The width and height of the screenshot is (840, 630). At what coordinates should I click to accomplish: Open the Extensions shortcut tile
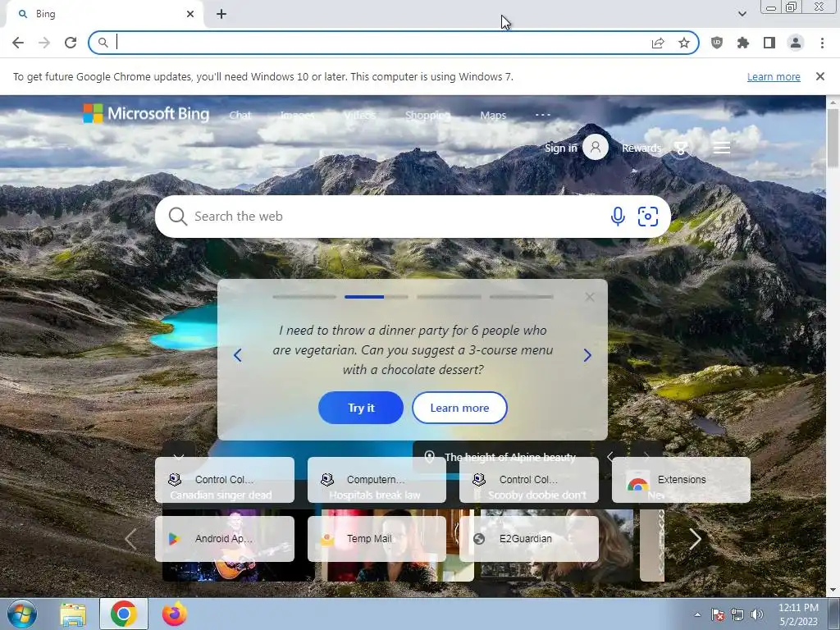click(681, 479)
